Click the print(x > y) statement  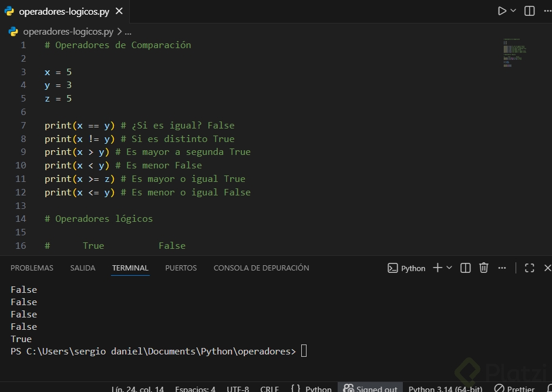click(x=77, y=152)
